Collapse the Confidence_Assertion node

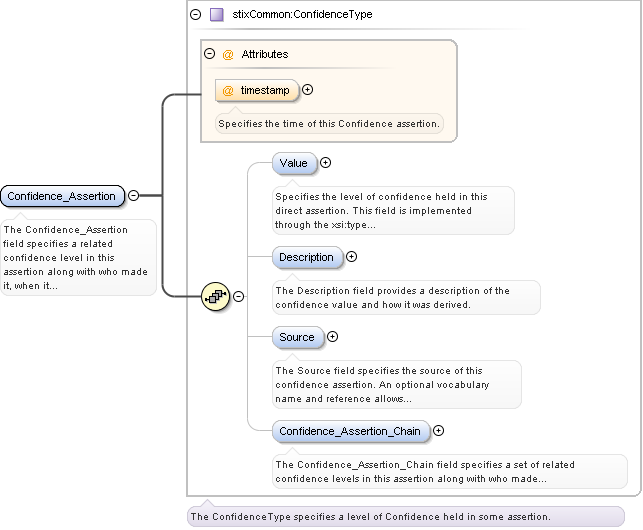coord(133,196)
